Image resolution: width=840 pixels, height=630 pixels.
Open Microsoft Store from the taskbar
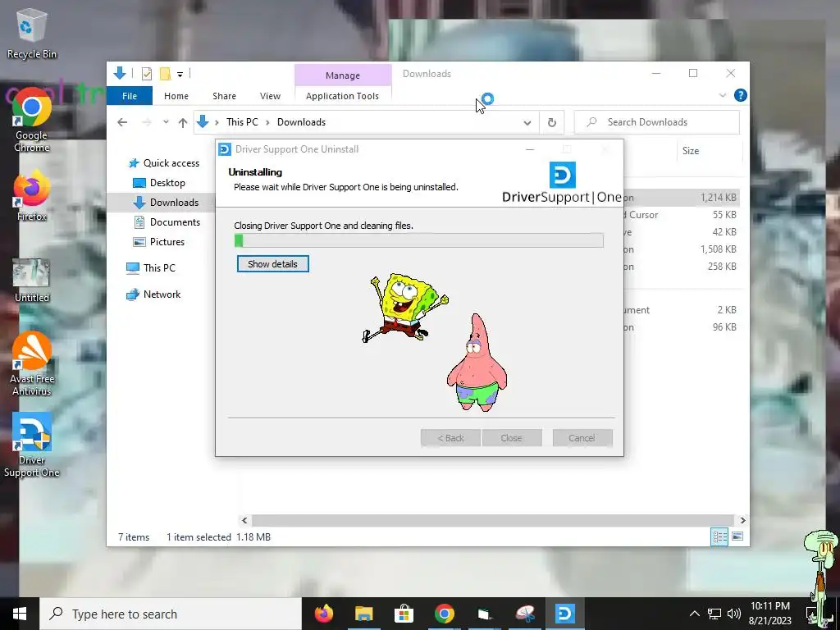[404, 614]
